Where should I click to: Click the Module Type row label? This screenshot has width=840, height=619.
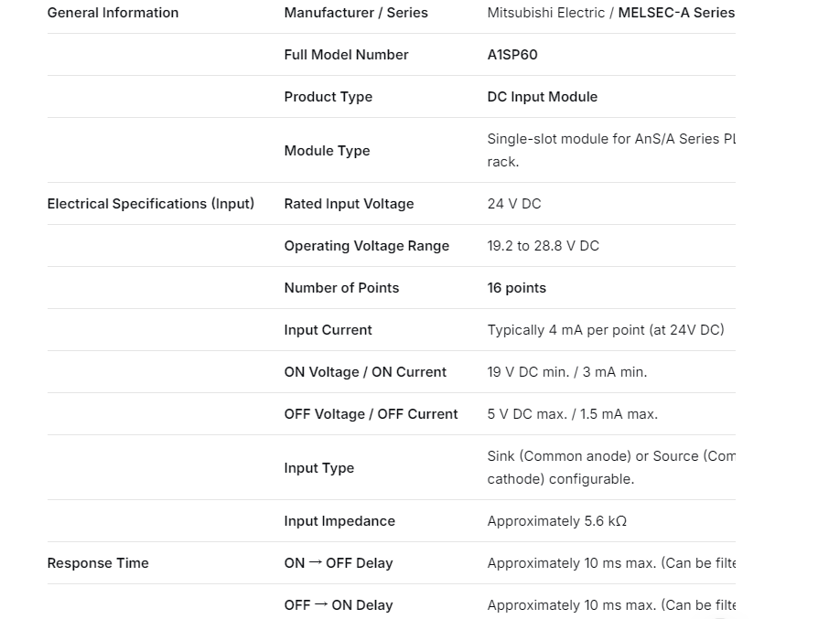327,151
